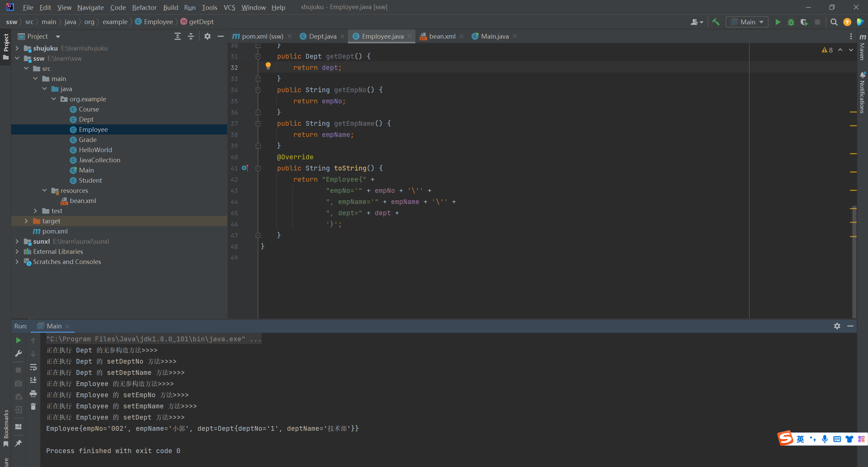The height and width of the screenshot is (467, 868).
Task: Click the green Run button in top toolbar
Action: coord(778,22)
